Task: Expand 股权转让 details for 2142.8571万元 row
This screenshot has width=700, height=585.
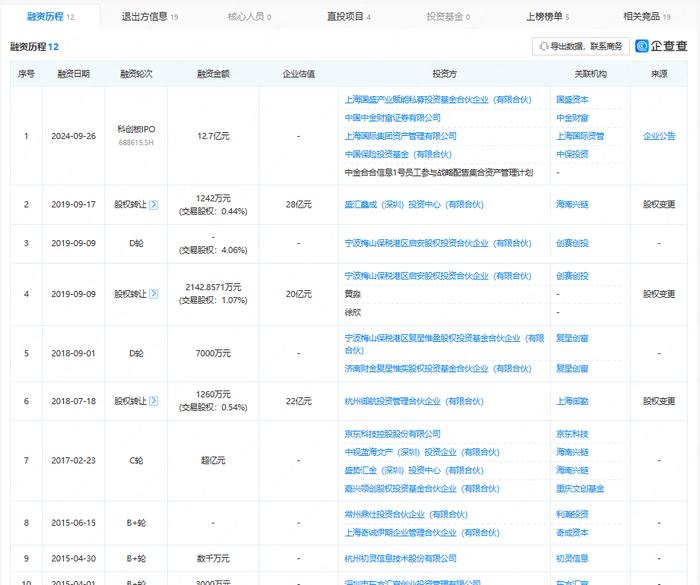Action: 154,294
